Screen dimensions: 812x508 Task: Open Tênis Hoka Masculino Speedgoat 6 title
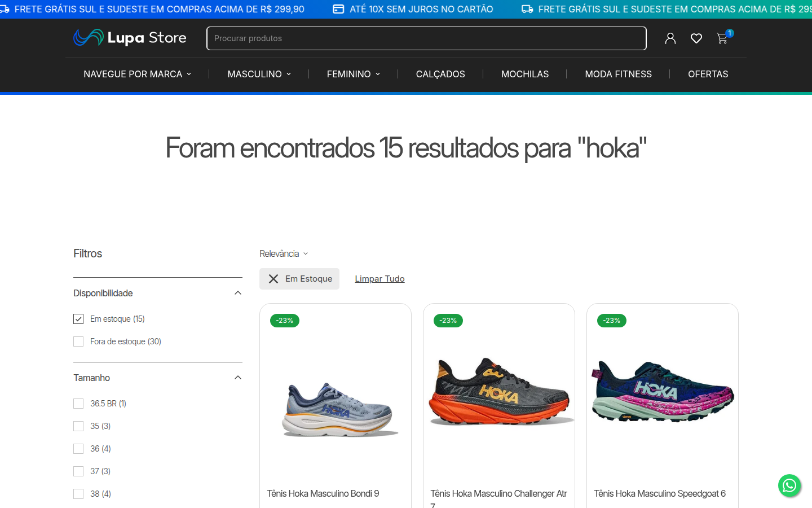(660, 494)
